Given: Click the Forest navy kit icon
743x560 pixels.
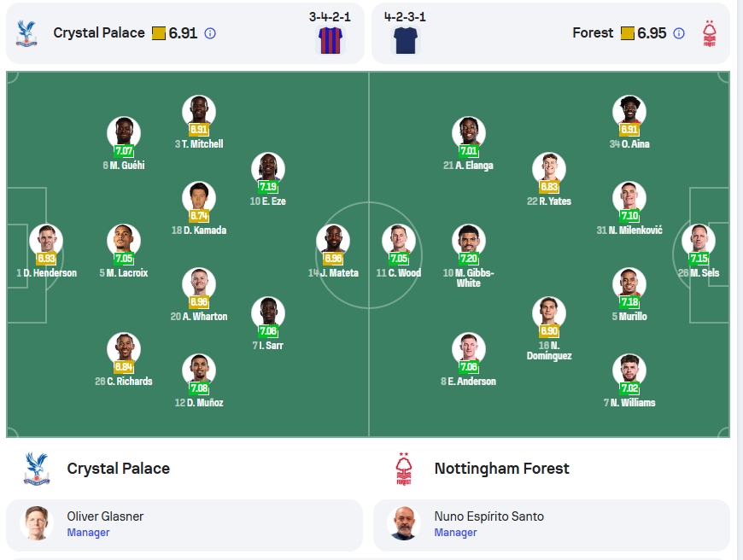Looking at the screenshot, I should click(x=406, y=40).
